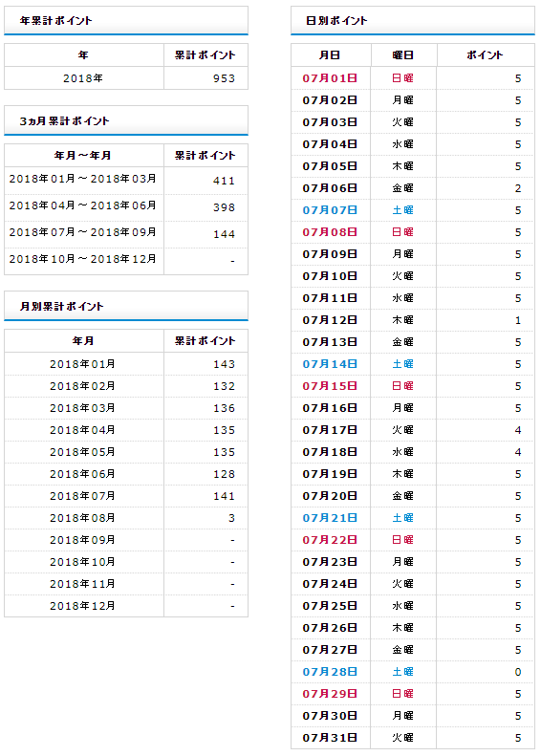Select the 2018年12月 monthly row
Image resolution: width=541 pixels, height=756 pixels.
point(126,606)
